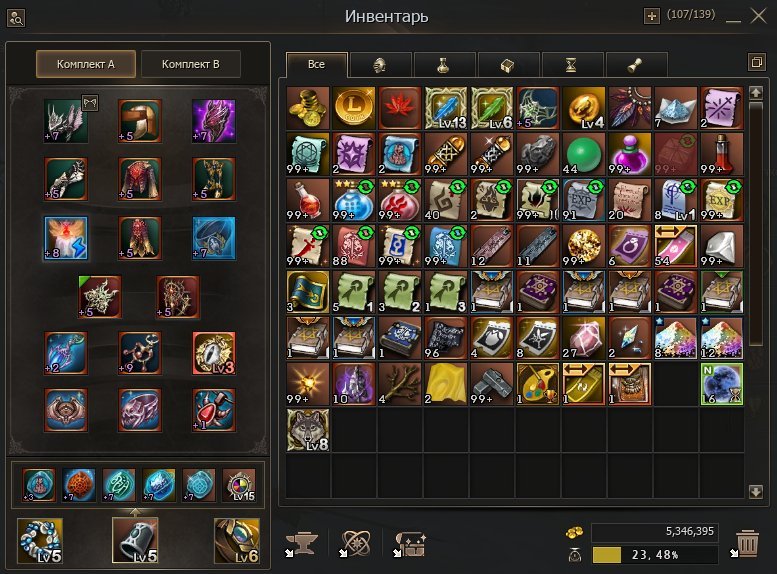Open the anvil forging icon
This screenshot has width=777, height=574.
click(302, 544)
